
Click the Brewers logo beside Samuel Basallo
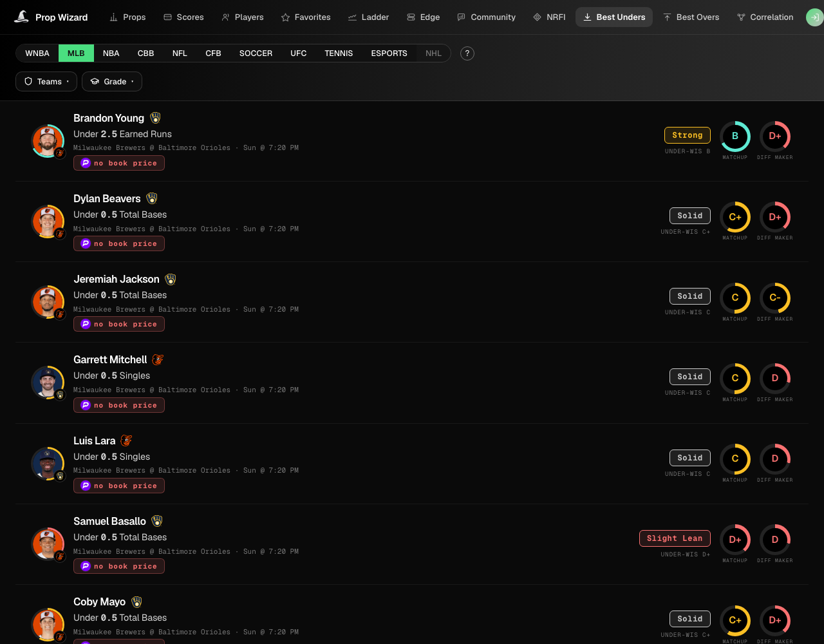(x=157, y=521)
